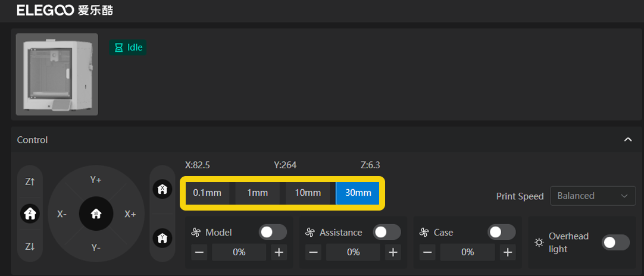
Task: Raise the Z axis with Z↑
Action: [x=30, y=182]
